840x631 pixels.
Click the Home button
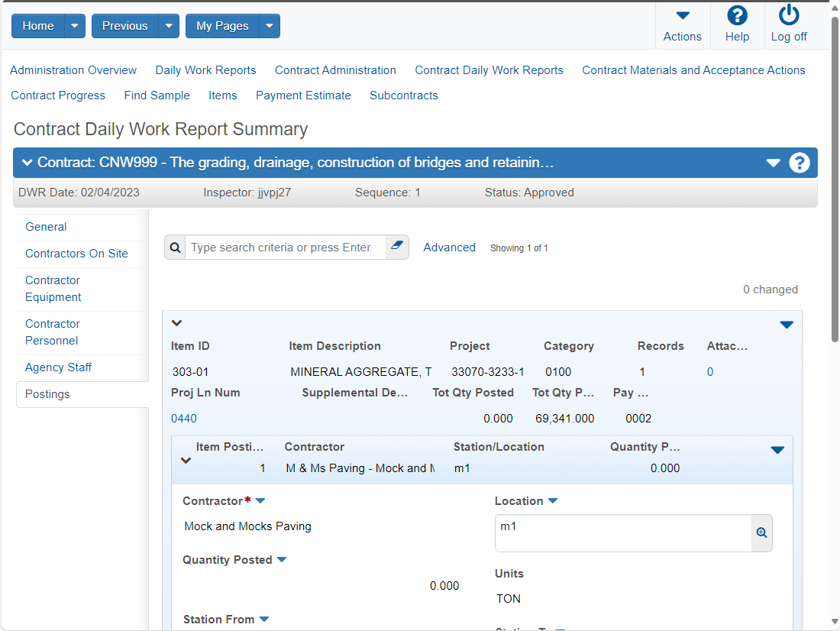[38, 26]
